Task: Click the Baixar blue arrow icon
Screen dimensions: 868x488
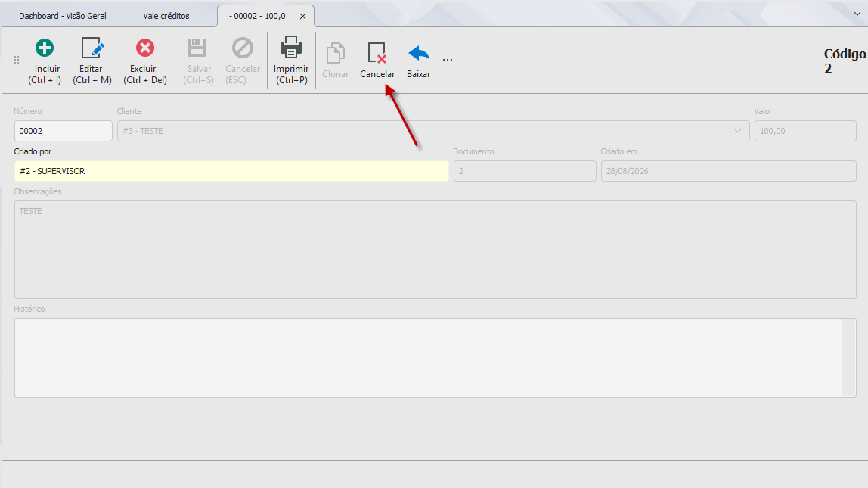Action: click(x=419, y=54)
